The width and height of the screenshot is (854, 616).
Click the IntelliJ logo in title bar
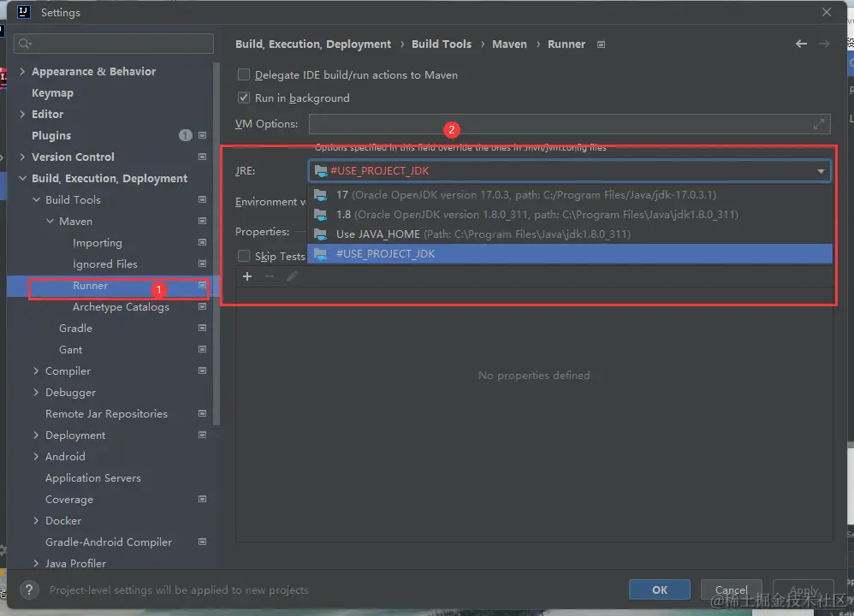(23, 12)
